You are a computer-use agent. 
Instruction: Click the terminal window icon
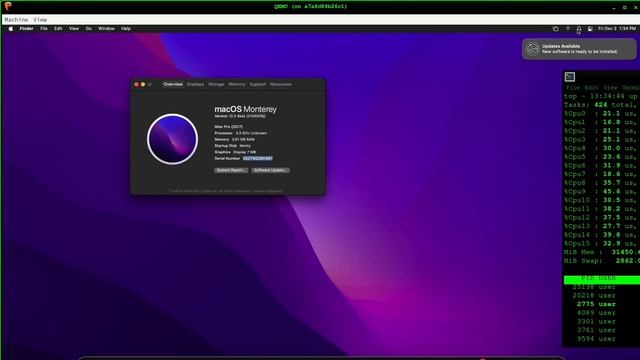570,77
